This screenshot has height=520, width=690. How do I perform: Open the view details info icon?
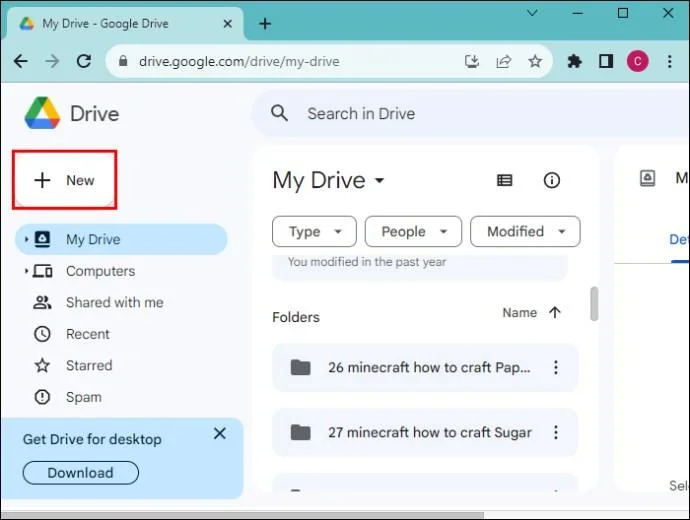[551, 180]
